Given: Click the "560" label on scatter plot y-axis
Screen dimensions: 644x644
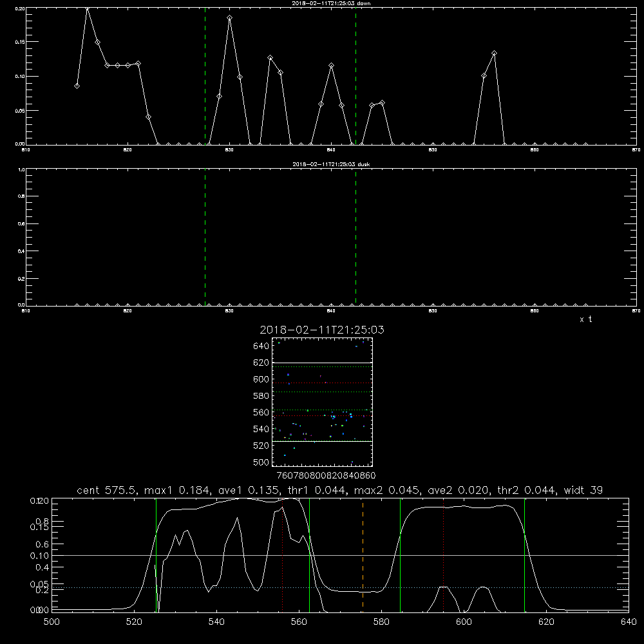Looking at the screenshot, I should point(261,412).
